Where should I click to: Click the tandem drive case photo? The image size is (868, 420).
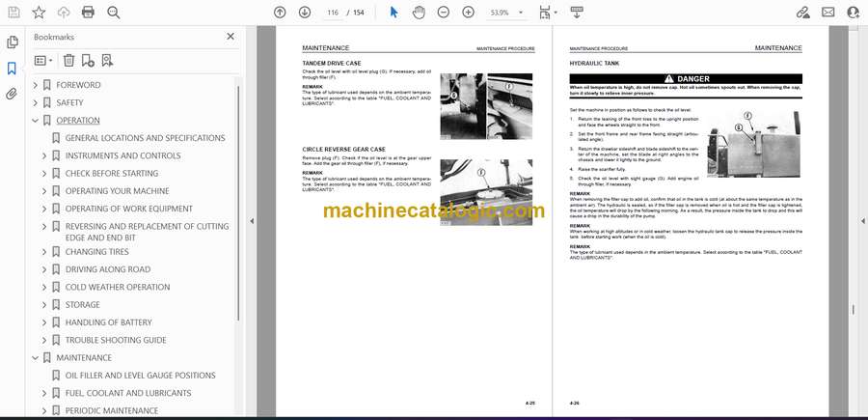(486, 106)
